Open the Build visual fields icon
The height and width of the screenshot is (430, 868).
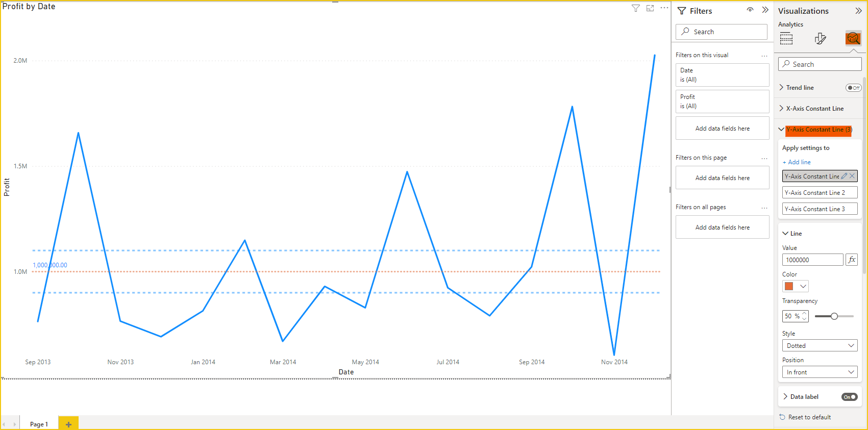[786, 38]
